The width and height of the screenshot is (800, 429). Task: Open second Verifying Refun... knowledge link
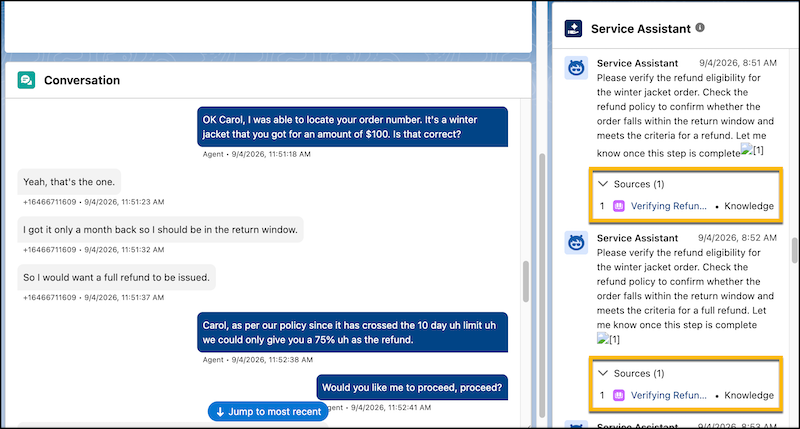click(x=668, y=395)
